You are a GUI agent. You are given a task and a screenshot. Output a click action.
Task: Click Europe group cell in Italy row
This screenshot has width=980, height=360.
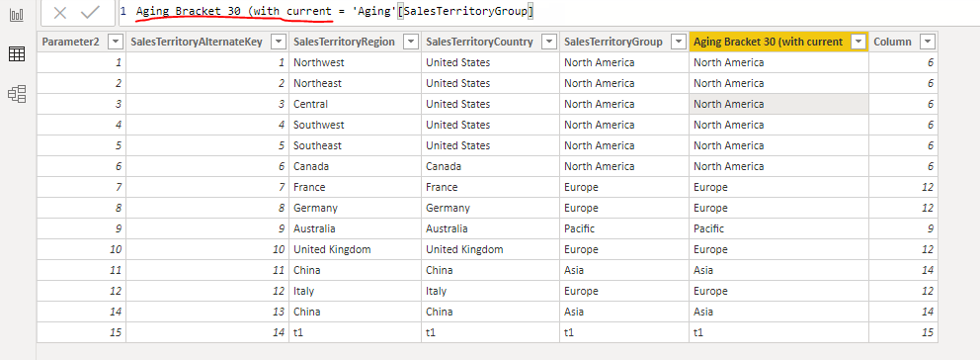624,291
